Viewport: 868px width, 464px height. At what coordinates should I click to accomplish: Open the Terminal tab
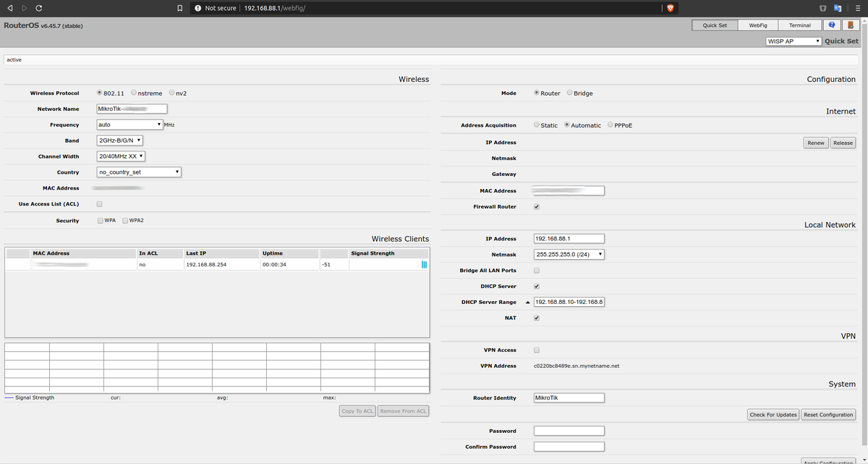(799, 25)
